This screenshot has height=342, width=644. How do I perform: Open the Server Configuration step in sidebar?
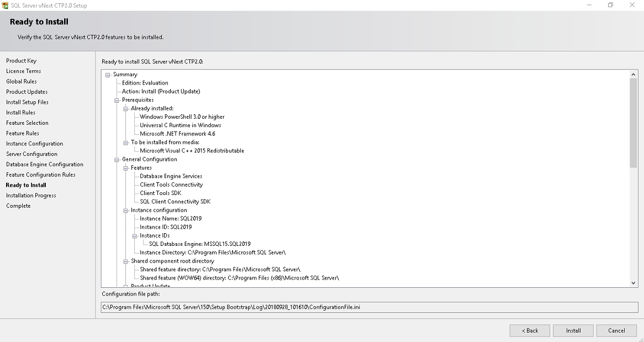pyautogui.click(x=31, y=154)
